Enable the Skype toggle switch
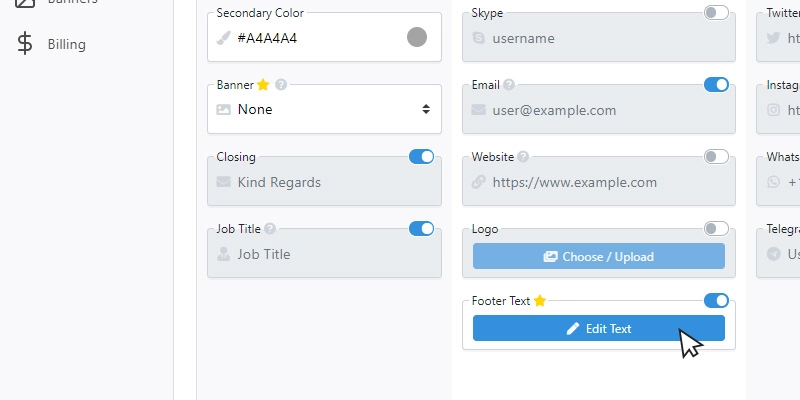800x400 pixels. pyautogui.click(x=716, y=13)
